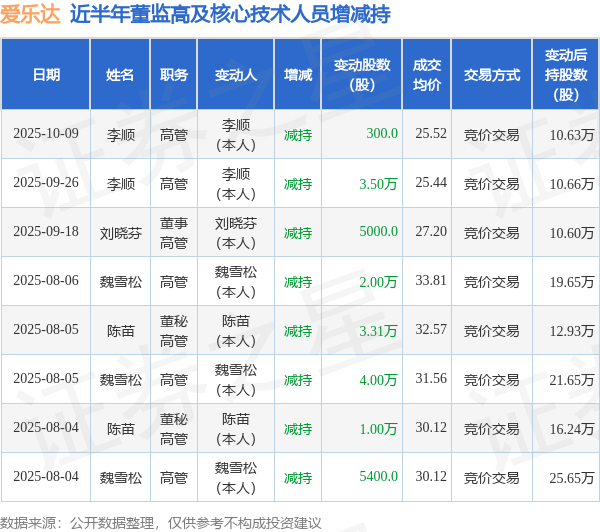Viewport: 600px width, 532px height.
Task: Click the 爱乐达 stock name in title
Action: click(x=30, y=14)
